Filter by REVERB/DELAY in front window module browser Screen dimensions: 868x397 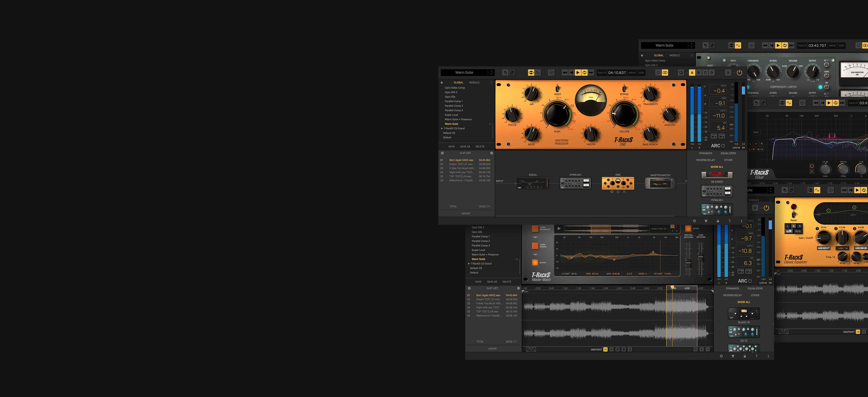(x=705, y=160)
